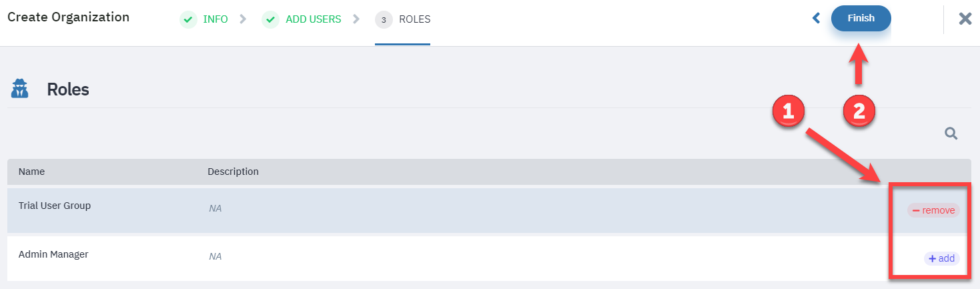980x289 pixels.
Task: Go to the INFO step
Action: 215,19
